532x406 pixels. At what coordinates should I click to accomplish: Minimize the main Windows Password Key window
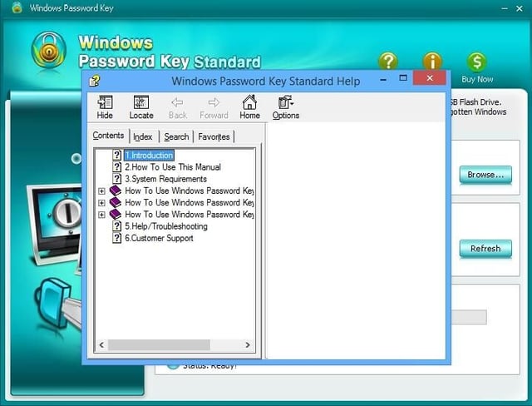(x=505, y=8)
